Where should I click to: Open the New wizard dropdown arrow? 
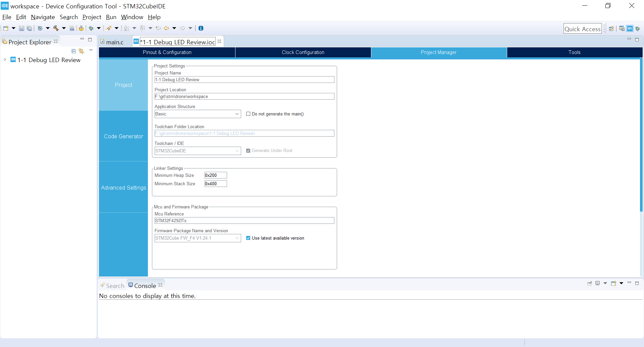pyautogui.click(x=13, y=28)
